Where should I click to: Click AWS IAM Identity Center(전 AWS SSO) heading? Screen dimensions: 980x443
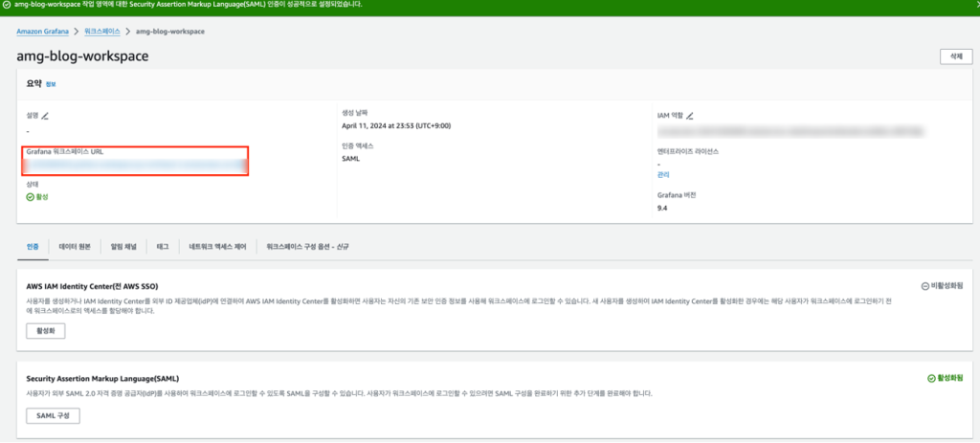92,286
